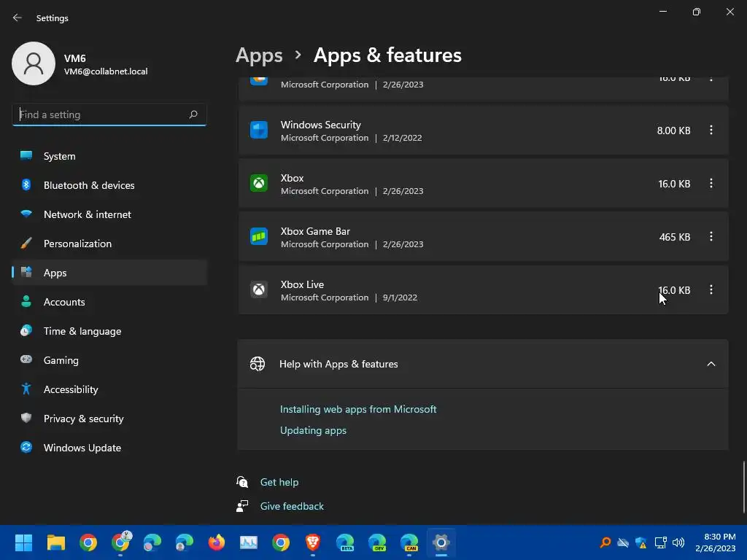Open Time & language settings
The image size is (747, 560).
[x=109, y=331]
